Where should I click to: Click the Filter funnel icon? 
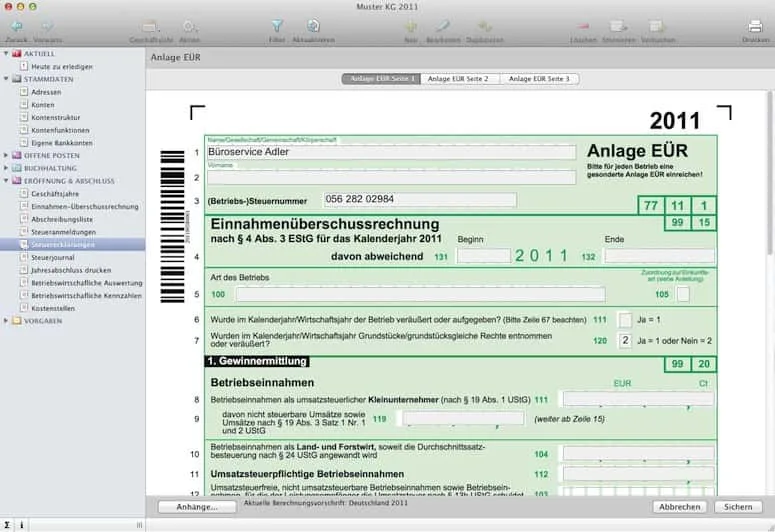pos(277,26)
